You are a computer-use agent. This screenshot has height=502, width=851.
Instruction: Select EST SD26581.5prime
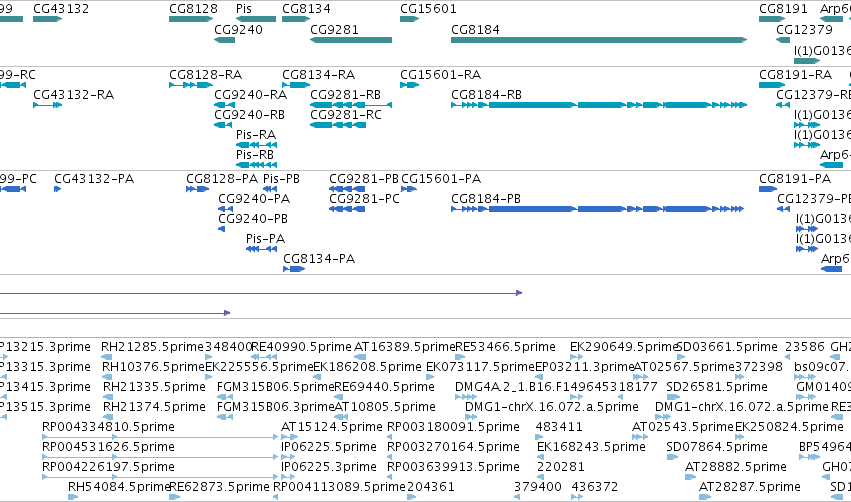pos(673,397)
